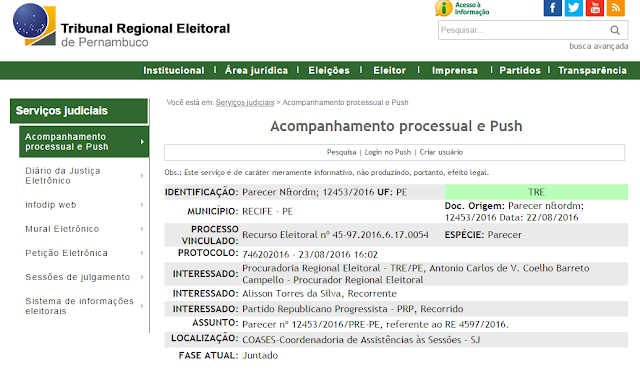Open the Imprensa menu
This screenshot has width=640, height=371.
(455, 71)
